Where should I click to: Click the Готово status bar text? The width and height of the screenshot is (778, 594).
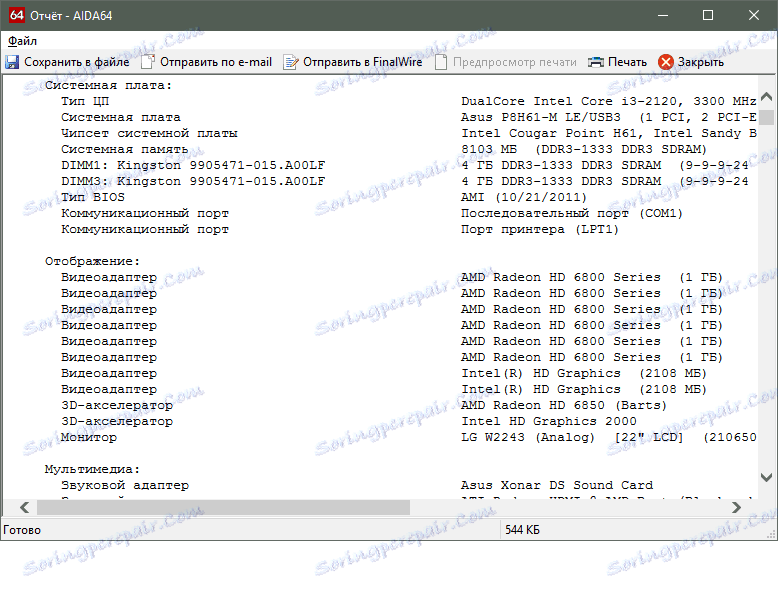[22, 530]
